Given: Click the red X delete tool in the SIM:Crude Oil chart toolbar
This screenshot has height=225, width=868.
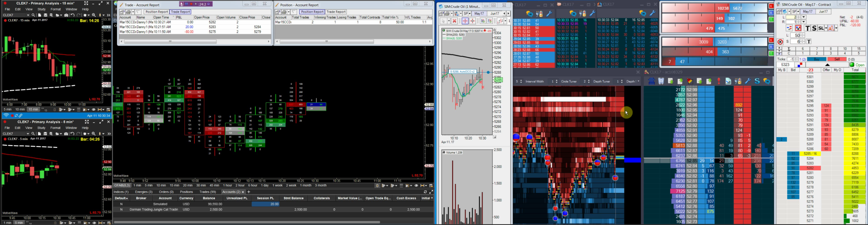Looking at the screenshot, I should tap(454, 21).
